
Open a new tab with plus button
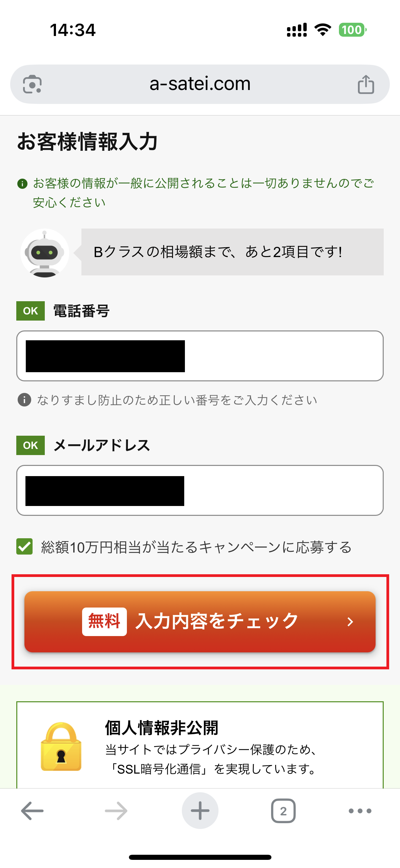[x=200, y=811]
